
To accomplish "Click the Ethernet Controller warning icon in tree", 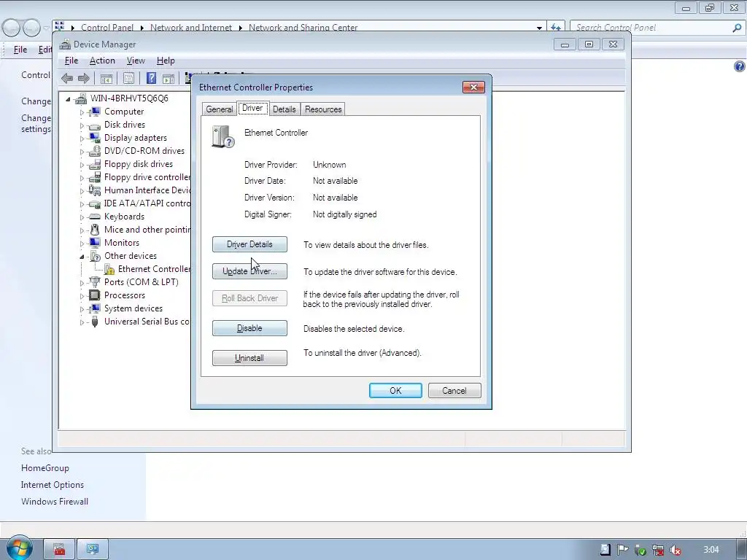I will point(109,270).
